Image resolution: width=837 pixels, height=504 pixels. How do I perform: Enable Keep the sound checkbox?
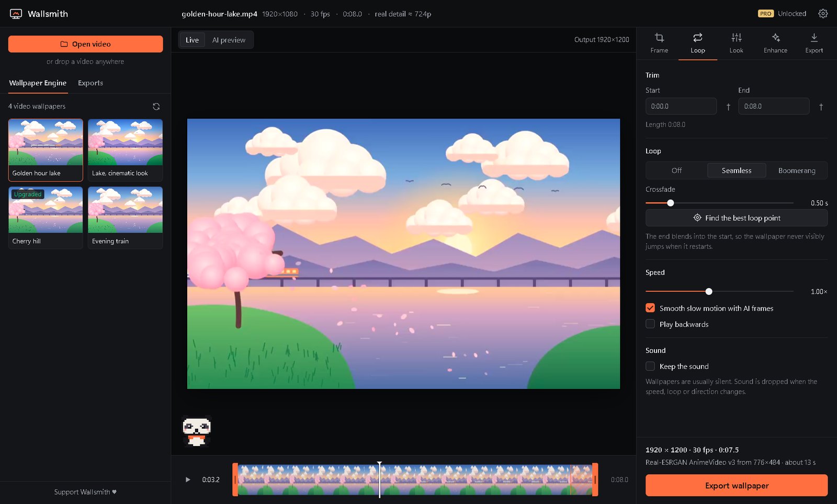(650, 366)
